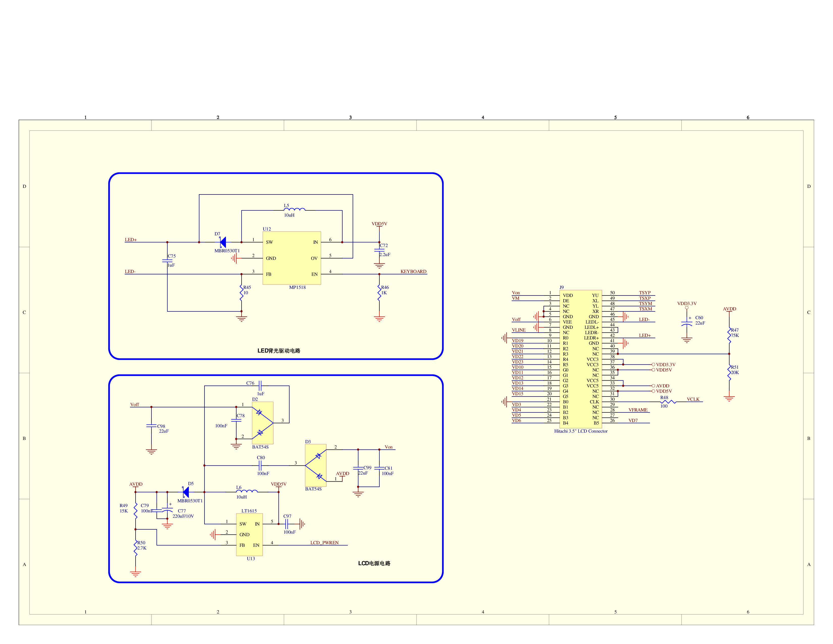The height and width of the screenshot is (644, 833).
Task: Select the LCD_PWREN net label
Action: click(324, 542)
